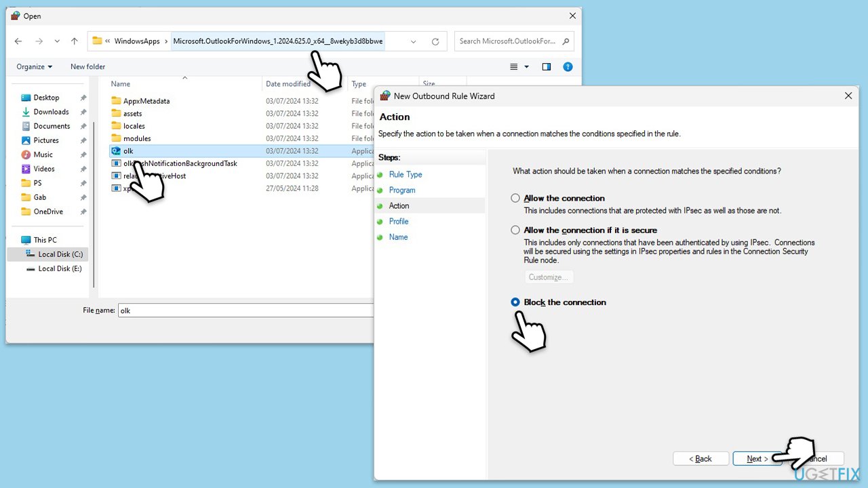Select the olk application file
This screenshot has height=488, width=868.
point(128,150)
